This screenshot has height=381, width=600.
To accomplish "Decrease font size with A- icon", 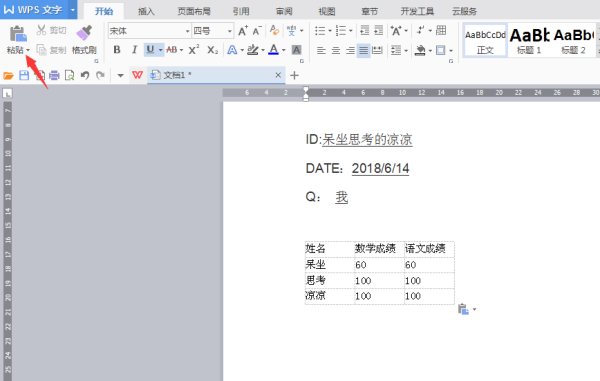I will [x=256, y=31].
